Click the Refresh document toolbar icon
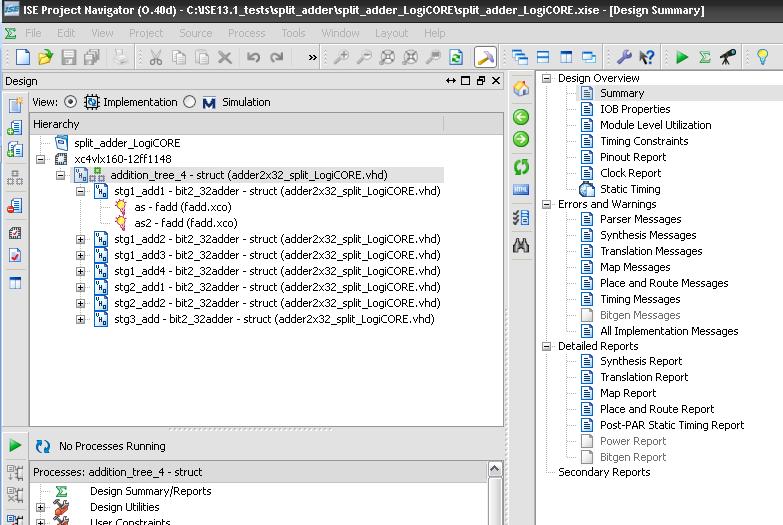Screen dimensions: 783x525 point(456,57)
